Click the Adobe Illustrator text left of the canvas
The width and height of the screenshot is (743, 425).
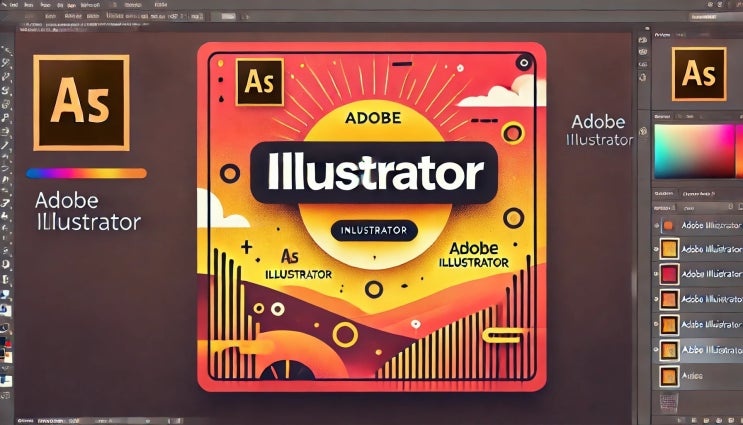click(88, 212)
